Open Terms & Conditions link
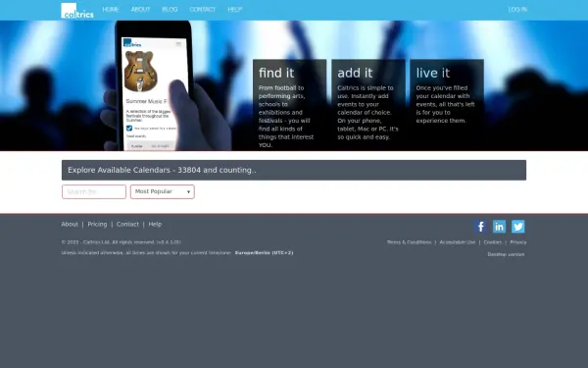Image resolution: width=588 pixels, height=368 pixels. [409, 242]
